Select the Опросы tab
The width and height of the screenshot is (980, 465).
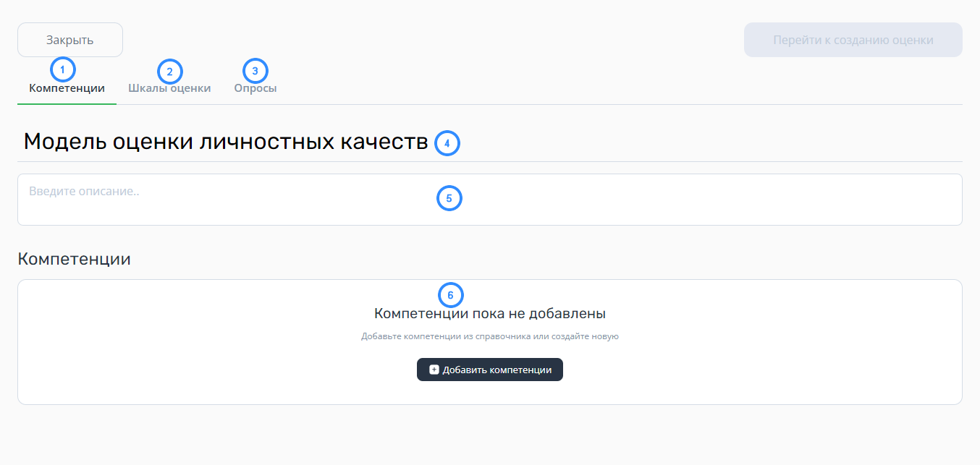[255, 88]
